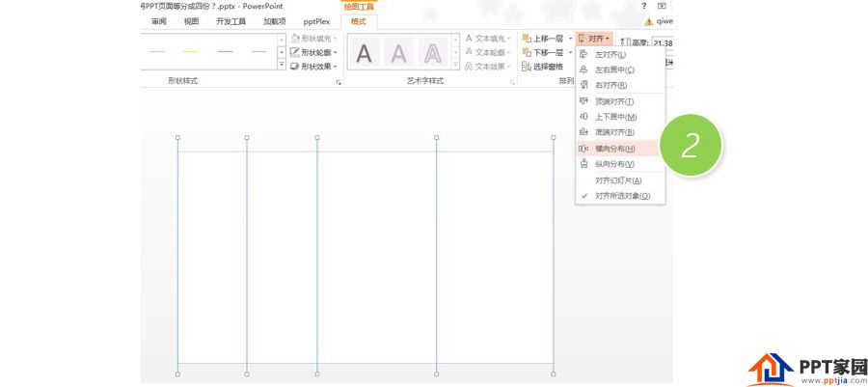Switch to the 审阅 review tab
This screenshot has height=387, width=868.
point(159,21)
